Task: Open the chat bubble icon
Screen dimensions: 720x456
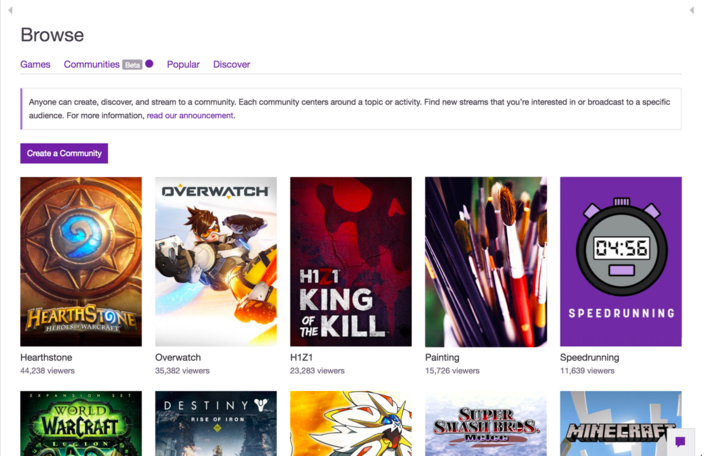Action: (680, 441)
